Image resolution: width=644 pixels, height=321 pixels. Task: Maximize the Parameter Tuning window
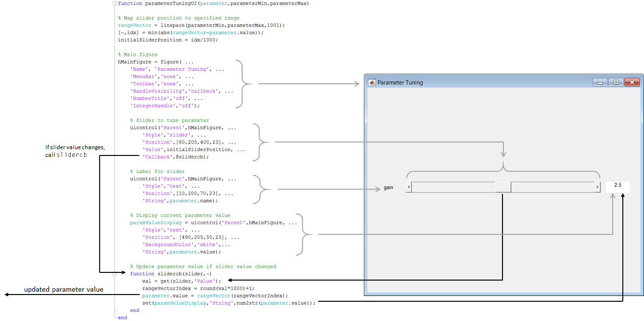pyautogui.click(x=616, y=82)
